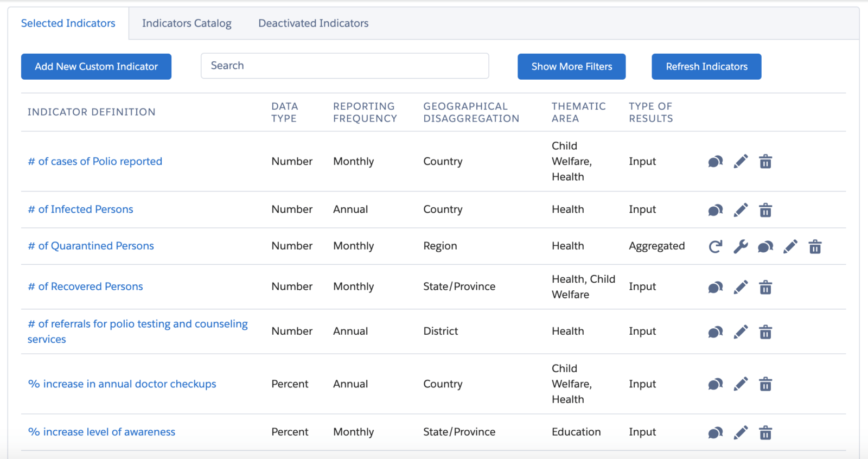Edit '# of Infected Persons' with pencil icon
Viewport: 868px width, 459px height.
741,210
